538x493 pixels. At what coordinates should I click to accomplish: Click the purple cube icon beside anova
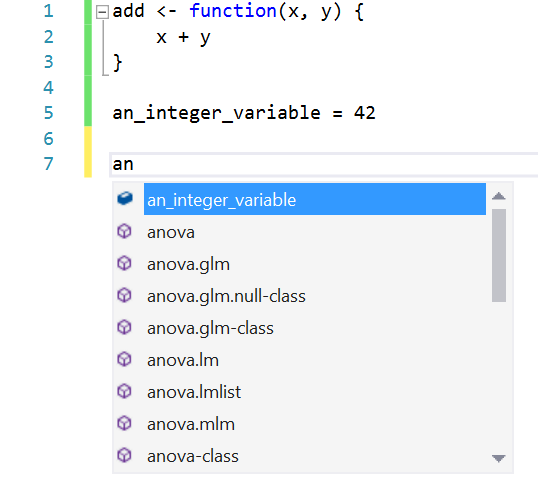124,231
